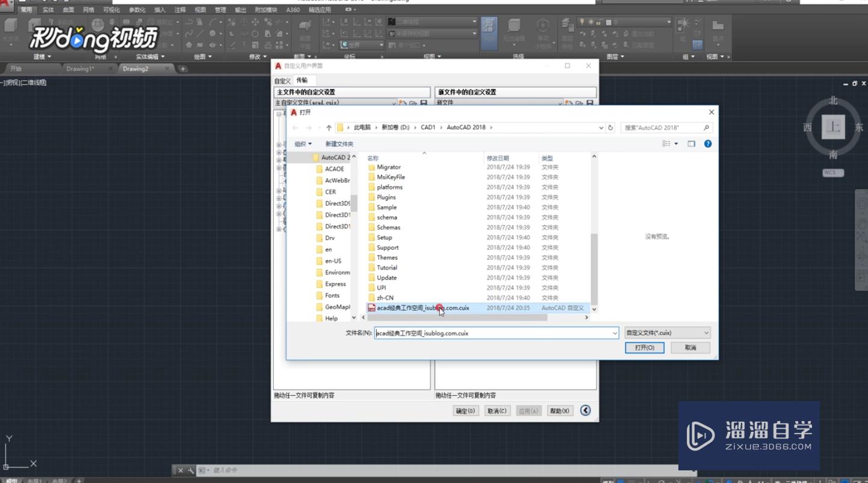Open a new drawing tab with plus
This screenshot has width=868, height=483.
pos(183,69)
